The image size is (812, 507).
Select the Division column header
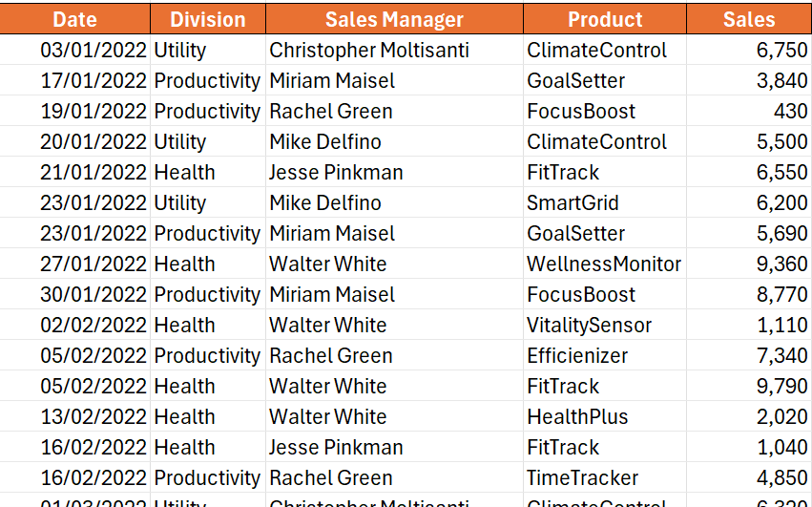(207, 19)
